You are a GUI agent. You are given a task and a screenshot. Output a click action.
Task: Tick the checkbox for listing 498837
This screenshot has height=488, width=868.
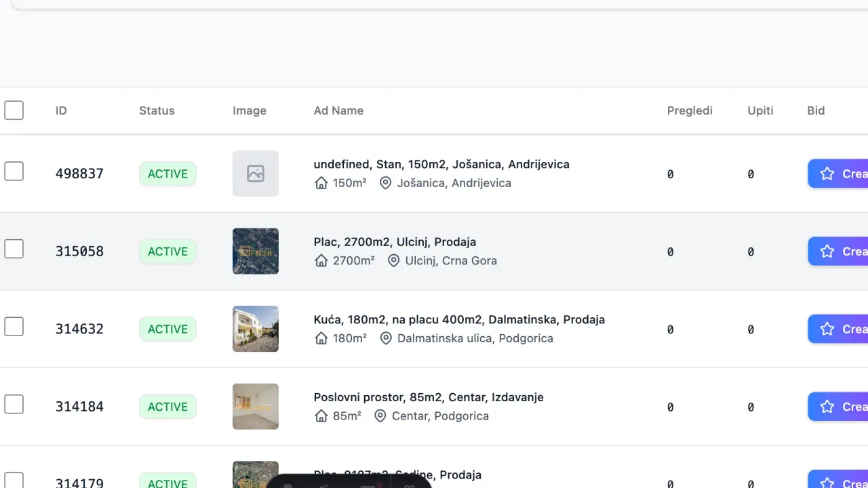point(14,171)
